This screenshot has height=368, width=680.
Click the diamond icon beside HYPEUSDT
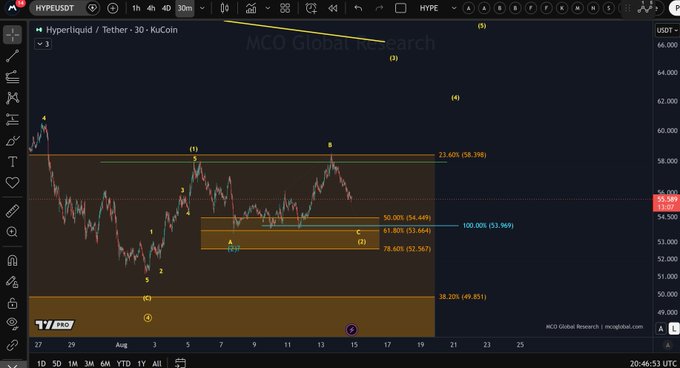(92, 8)
